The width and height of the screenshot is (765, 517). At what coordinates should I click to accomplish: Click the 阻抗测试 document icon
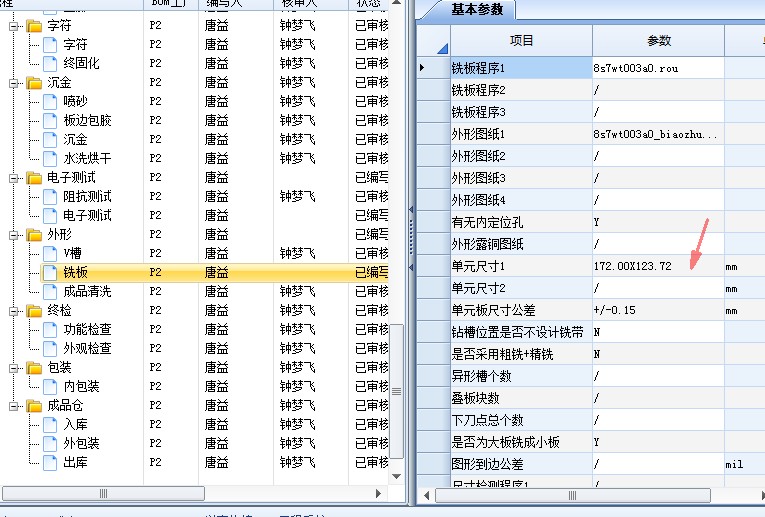click(x=50, y=197)
